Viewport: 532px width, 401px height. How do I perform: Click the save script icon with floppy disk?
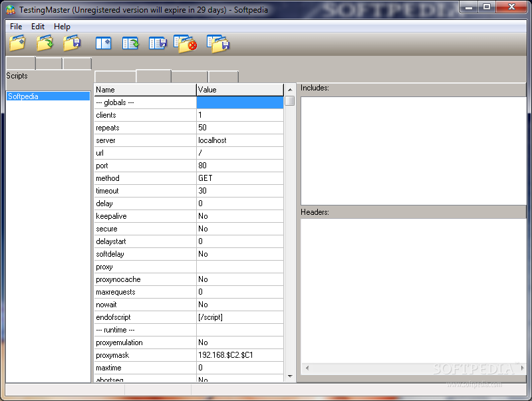[x=158, y=43]
